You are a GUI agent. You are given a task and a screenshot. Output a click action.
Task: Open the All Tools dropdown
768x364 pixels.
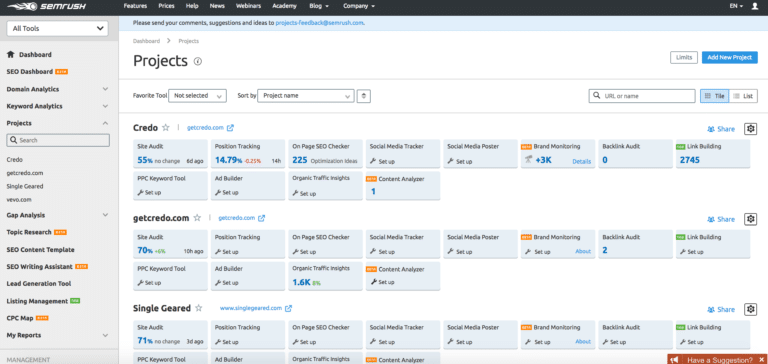click(58, 28)
